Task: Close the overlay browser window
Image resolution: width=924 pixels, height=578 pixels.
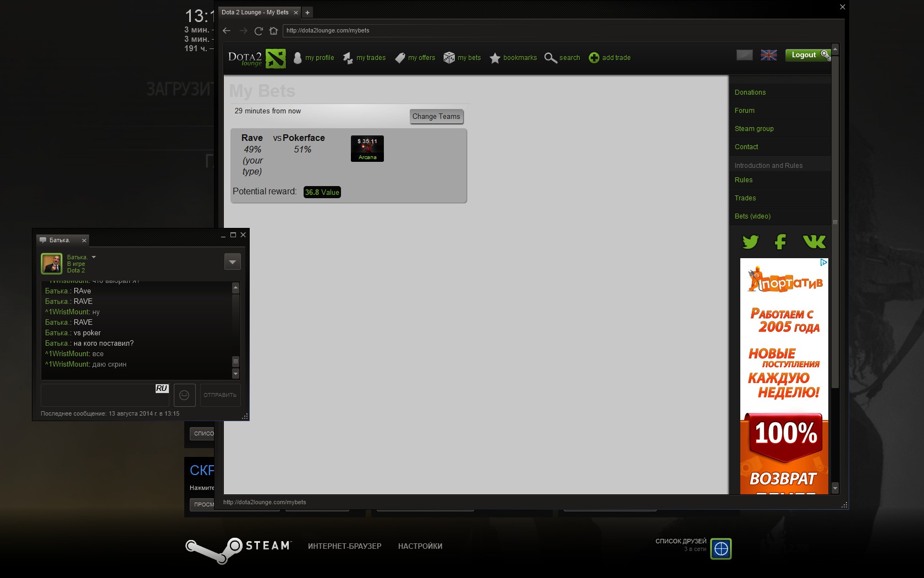Action: click(842, 7)
